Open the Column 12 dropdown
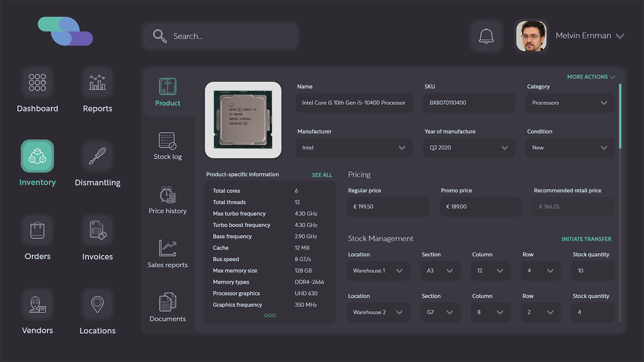 tap(491, 271)
